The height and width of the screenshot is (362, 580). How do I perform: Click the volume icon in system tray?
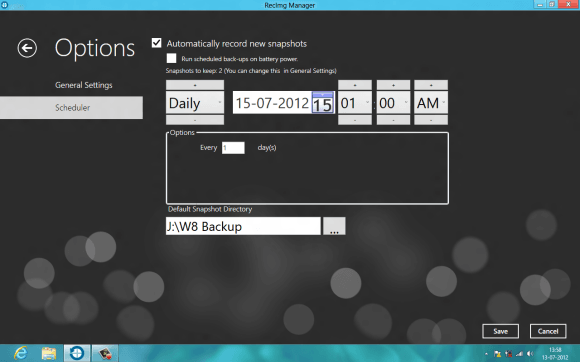pyautogui.click(x=530, y=354)
